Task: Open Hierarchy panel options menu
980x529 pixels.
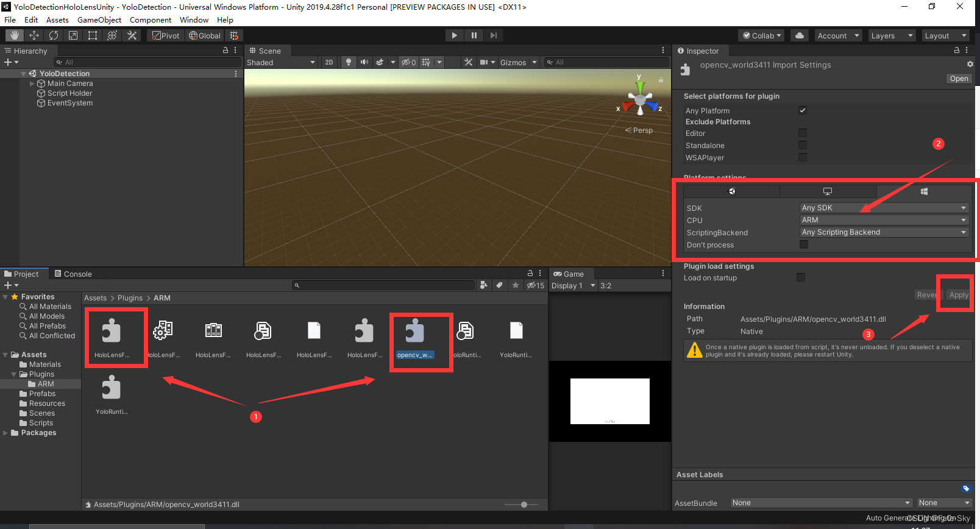Action: pyautogui.click(x=235, y=51)
